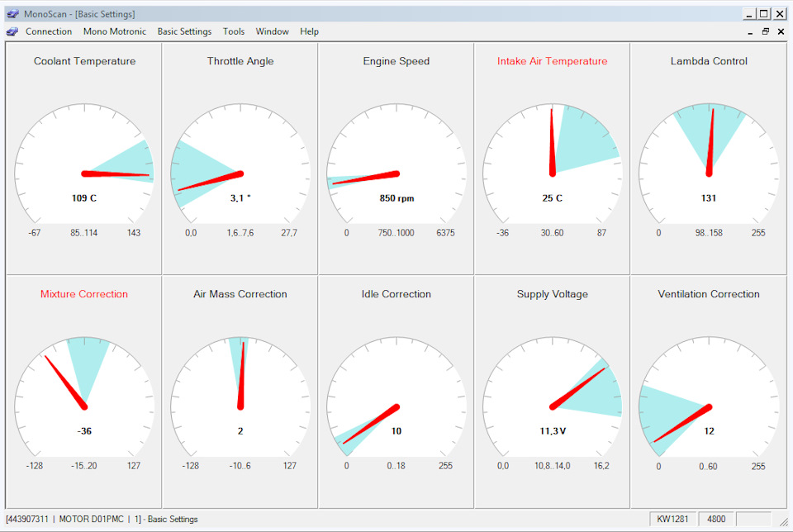Click the '25 C' intake air reading
This screenshot has height=532, width=793.
[553, 198]
